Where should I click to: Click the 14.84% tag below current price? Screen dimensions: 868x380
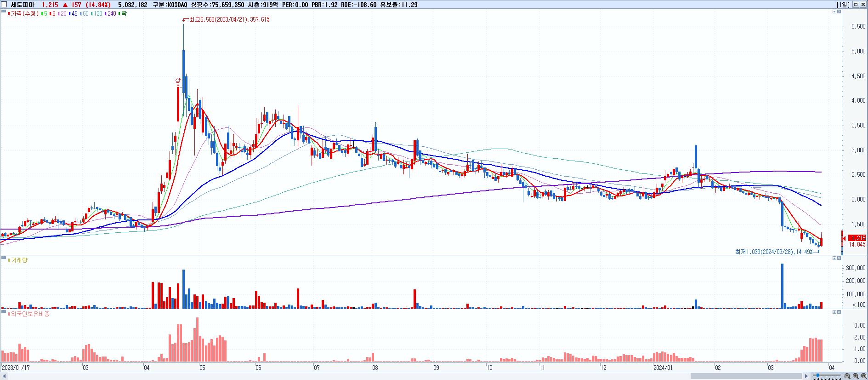pos(857,245)
